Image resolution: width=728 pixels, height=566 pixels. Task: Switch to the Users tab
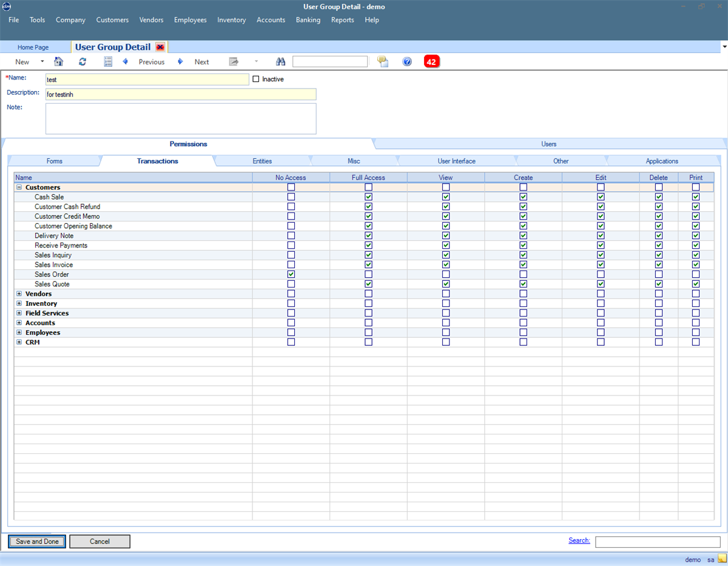(x=548, y=144)
